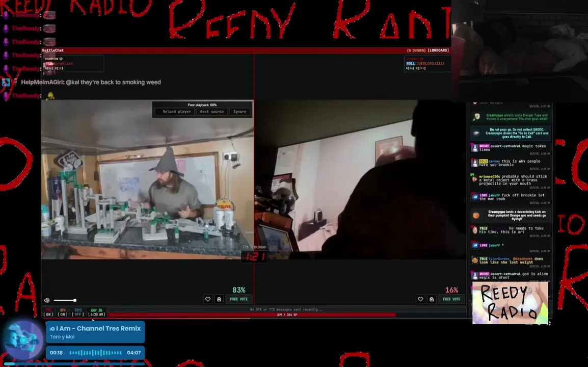Switch to Next source
The height and width of the screenshot is (367, 588).
pos(212,112)
